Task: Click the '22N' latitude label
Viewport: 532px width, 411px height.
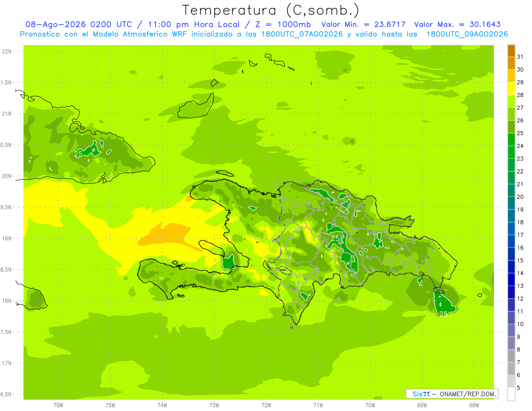Action: point(8,51)
